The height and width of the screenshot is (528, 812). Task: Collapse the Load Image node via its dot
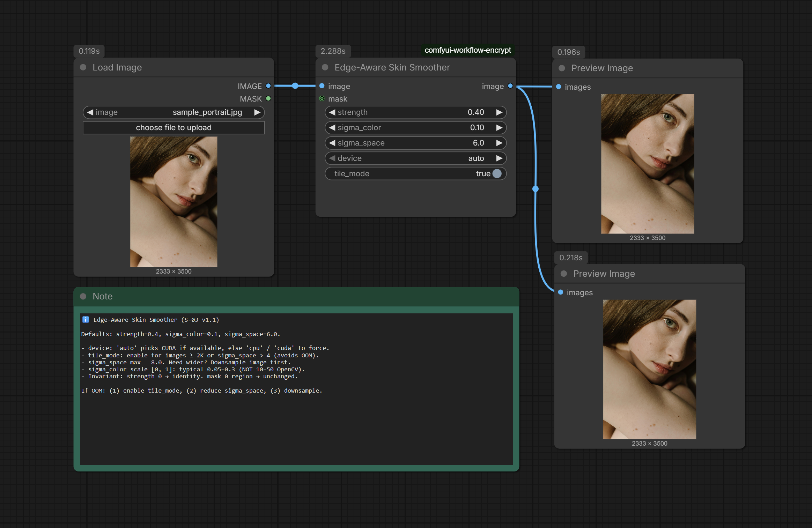pyautogui.click(x=83, y=67)
